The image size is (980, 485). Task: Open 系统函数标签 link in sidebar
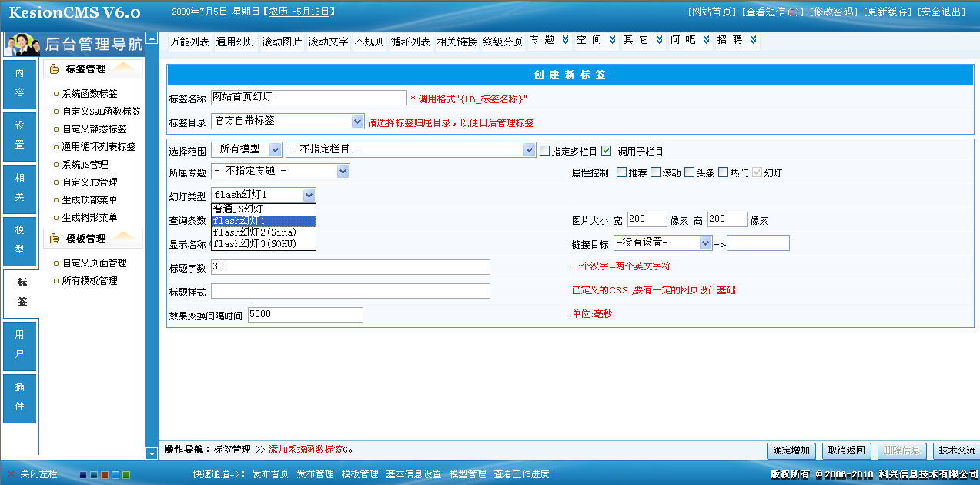pos(90,94)
